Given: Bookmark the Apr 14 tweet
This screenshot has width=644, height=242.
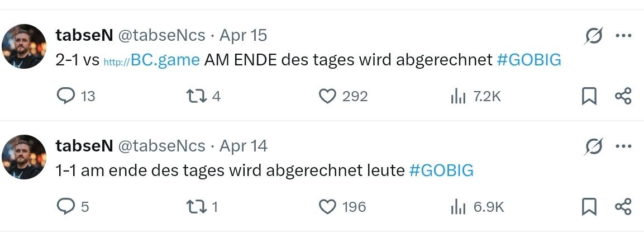Looking at the screenshot, I should pyautogui.click(x=589, y=207).
